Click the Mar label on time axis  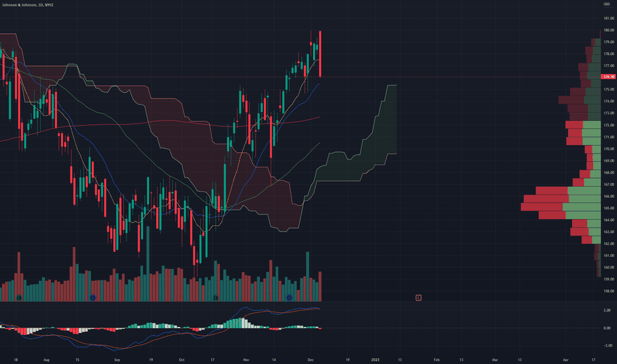(495, 359)
